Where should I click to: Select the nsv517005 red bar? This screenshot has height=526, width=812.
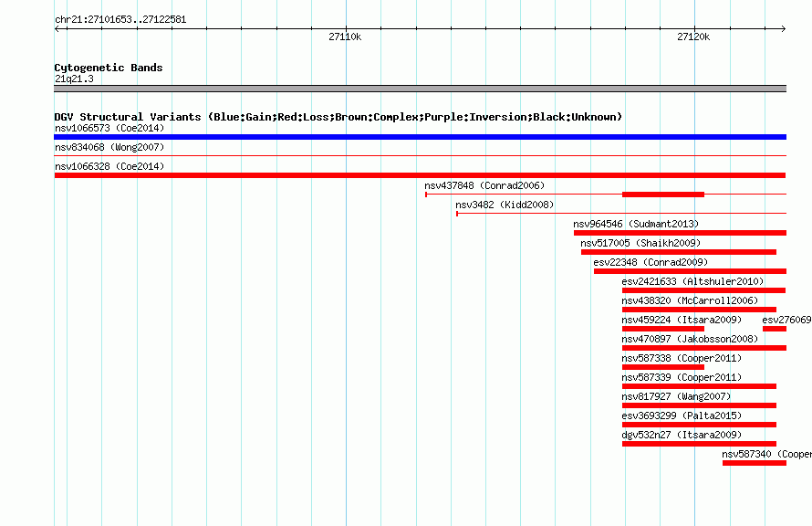679,252
